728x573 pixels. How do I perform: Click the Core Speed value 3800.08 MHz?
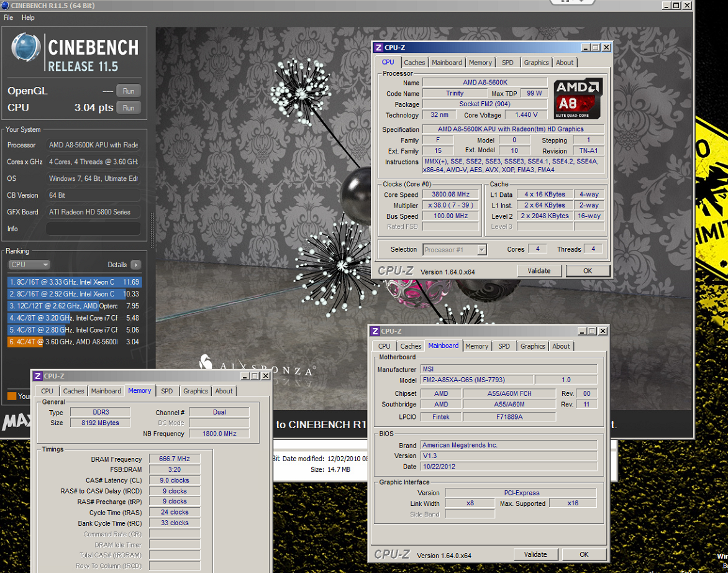[x=450, y=195]
